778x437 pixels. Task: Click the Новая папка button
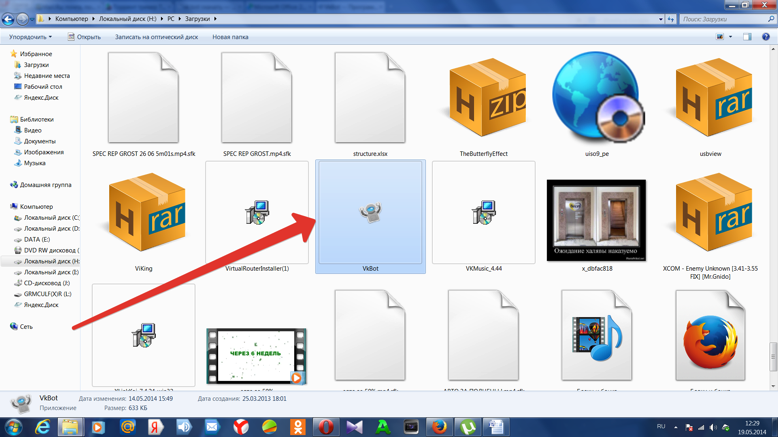point(230,37)
